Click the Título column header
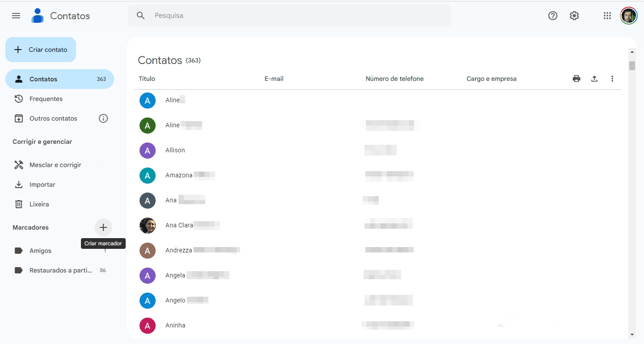The height and width of the screenshot is (344, 644). (x=147, y=79)
